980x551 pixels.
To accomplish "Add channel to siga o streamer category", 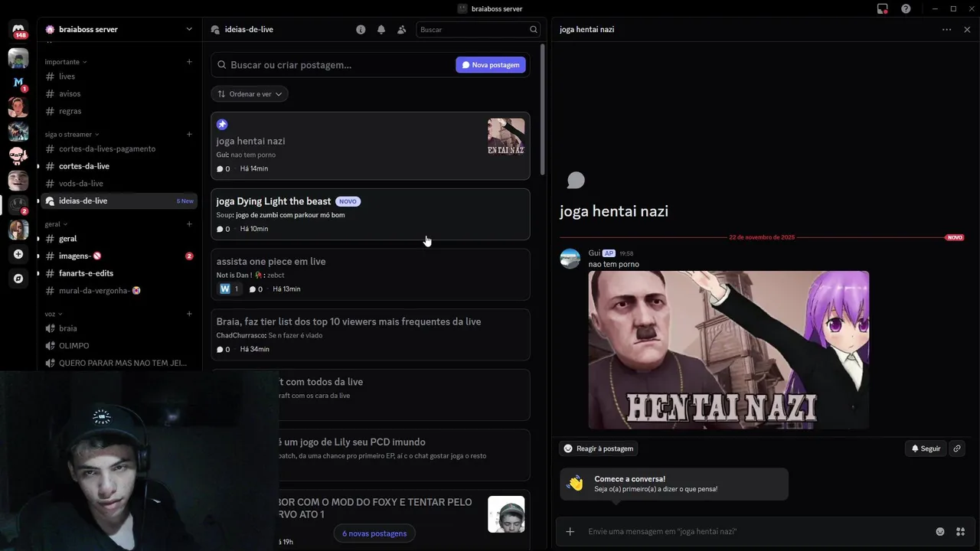I will (189, 135).
